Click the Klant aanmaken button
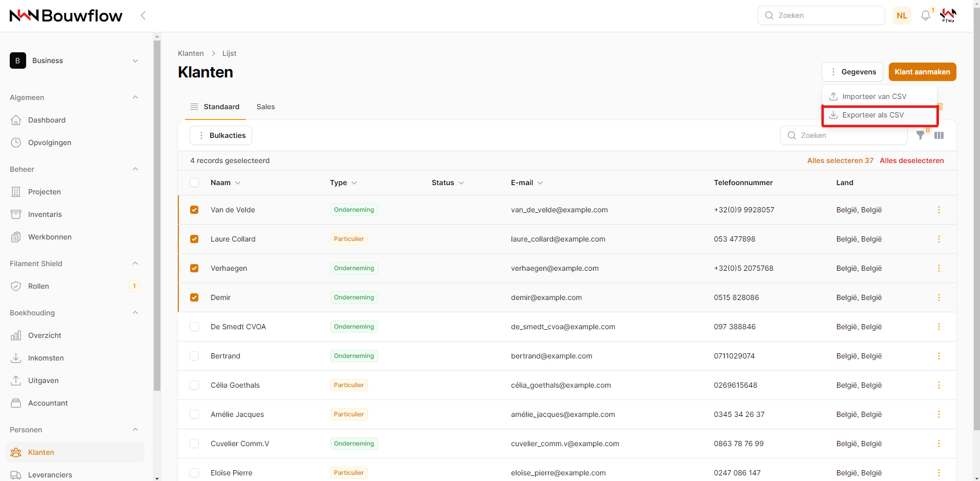The image size is (980, 481). point(922,72)
